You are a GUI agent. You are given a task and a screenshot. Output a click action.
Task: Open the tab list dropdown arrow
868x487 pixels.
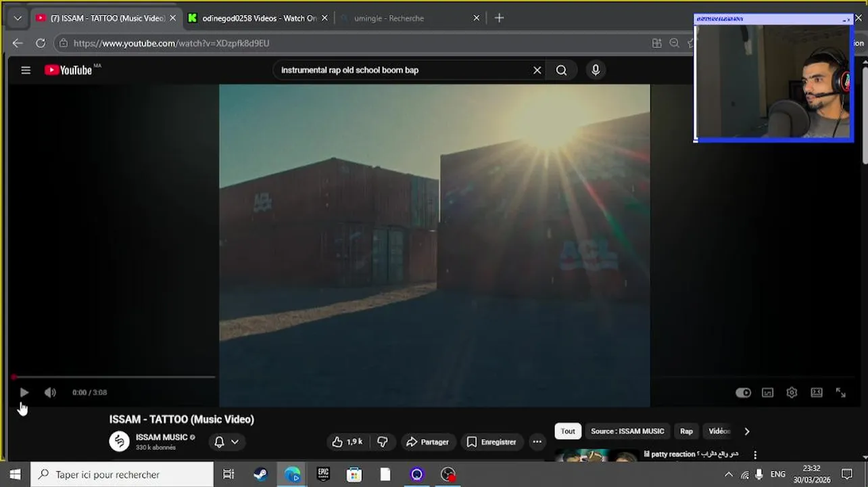pos(18,18)
